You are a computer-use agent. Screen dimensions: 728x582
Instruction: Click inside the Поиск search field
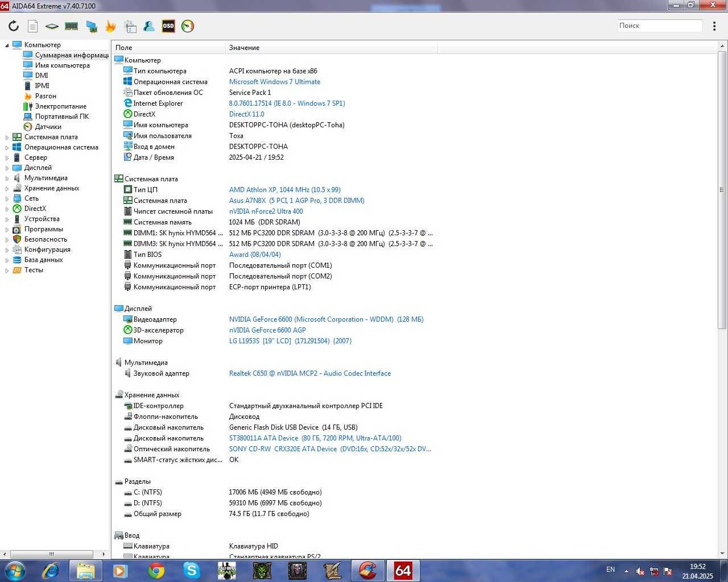660,26
